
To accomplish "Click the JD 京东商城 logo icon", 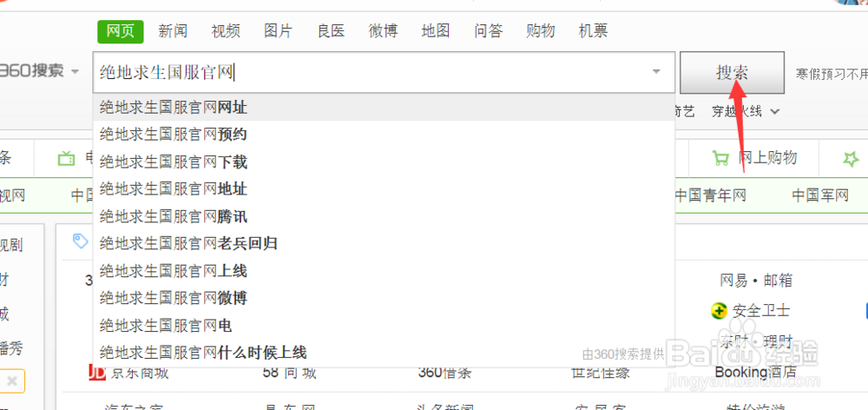I will click(x=97, y=373).
